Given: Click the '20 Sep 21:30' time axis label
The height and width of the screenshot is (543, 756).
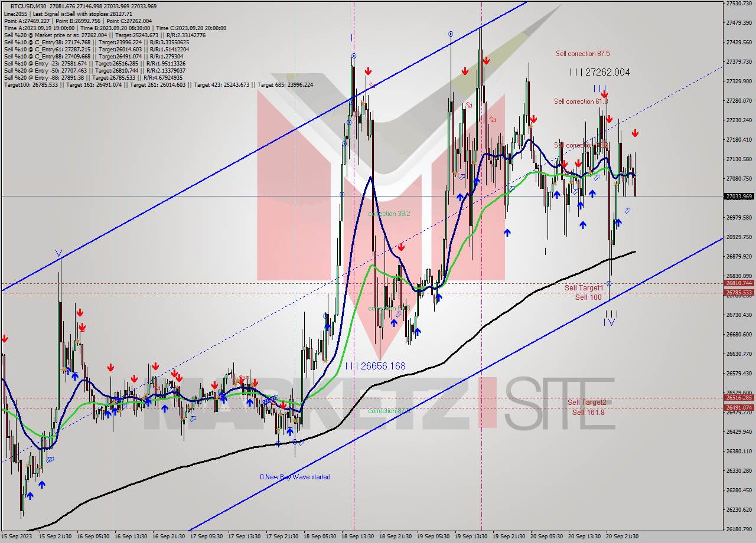Looking at the screenshot, I should pyautogui.click(x=621, y=537).
